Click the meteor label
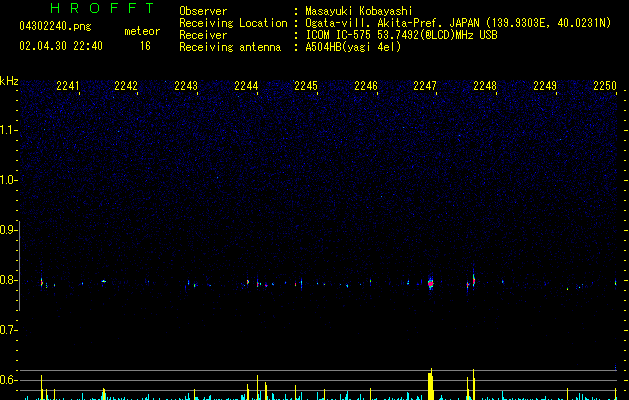The width and height of the screenshot is (629, 400). [142, 31]
